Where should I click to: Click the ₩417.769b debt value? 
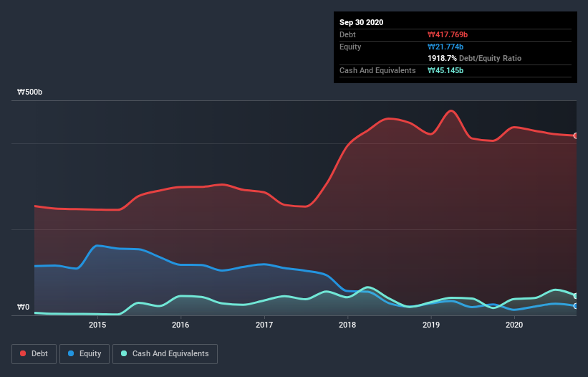tap(448, 34)
